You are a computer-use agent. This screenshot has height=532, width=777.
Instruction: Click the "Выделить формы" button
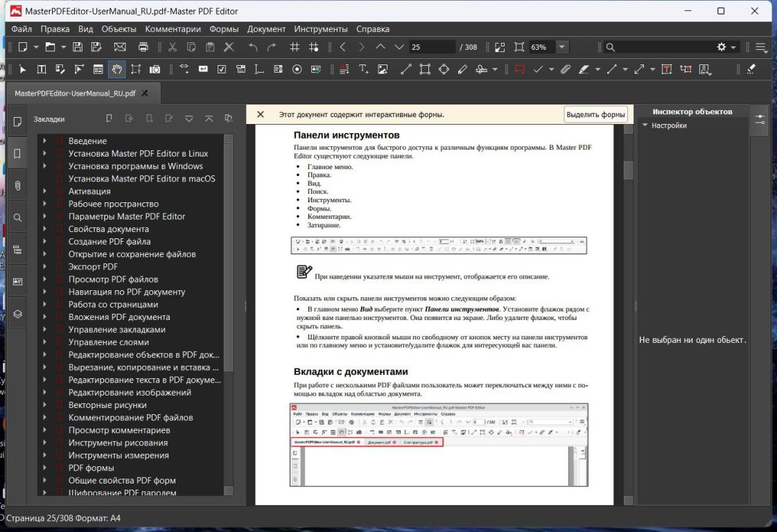click(595, 115)
